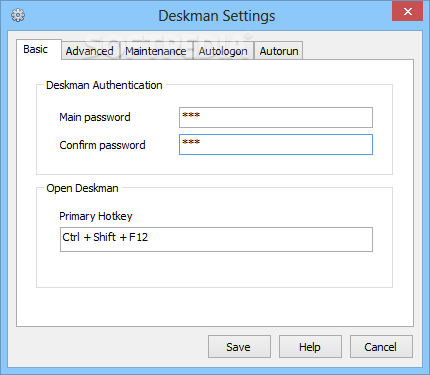This screenshot has width=430, height=375.
Task: Open the Advanced tab
Action: (90, 51)
